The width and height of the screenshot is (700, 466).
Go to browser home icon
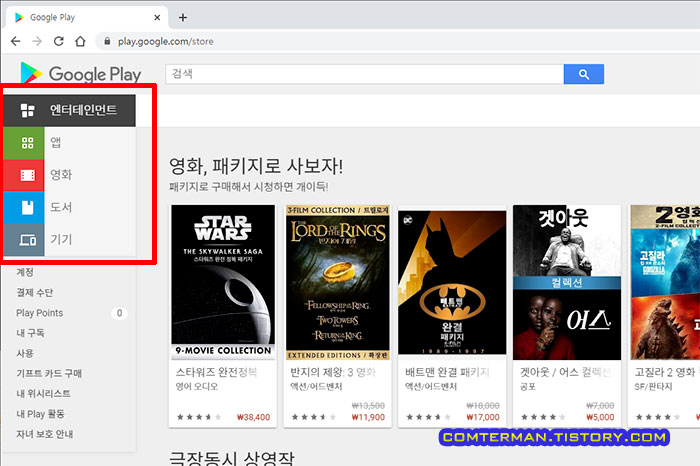click(x=80, y=42)
